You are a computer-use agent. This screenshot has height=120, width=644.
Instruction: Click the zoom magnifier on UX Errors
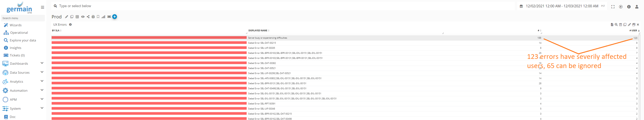tap(616, 25)
